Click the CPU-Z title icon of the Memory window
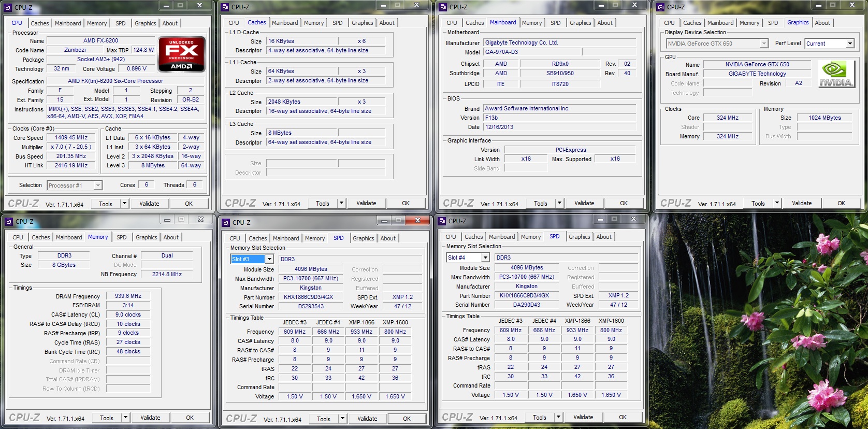This screenshot has width=868, height=429. click(x=9, y=222)
